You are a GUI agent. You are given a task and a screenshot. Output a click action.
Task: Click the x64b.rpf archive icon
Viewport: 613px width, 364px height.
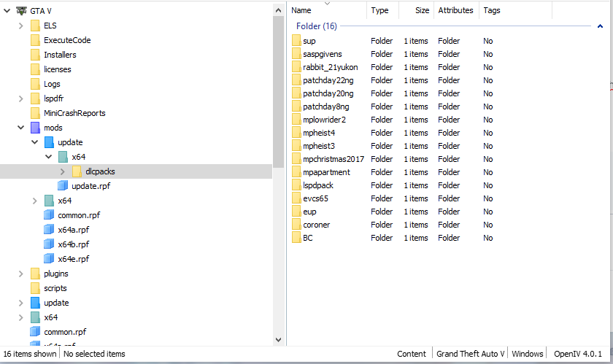(x=49, y=244)
